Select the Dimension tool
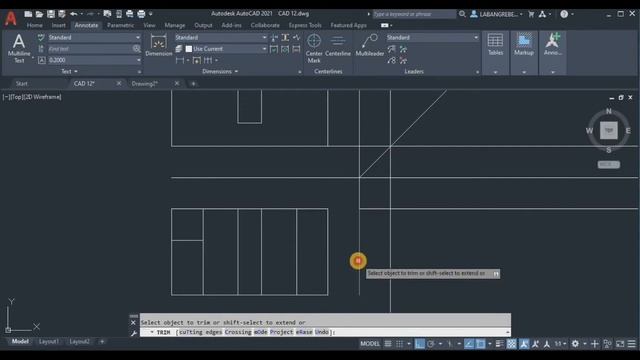The height and width of the screenshot is (360, 640). click(158, 45)
